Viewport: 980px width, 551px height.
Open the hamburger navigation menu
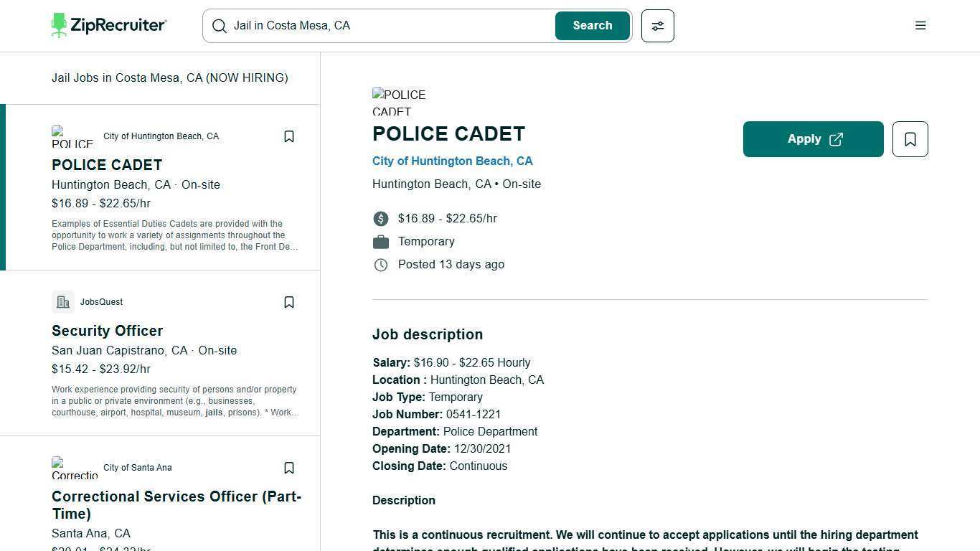(920, 25)
